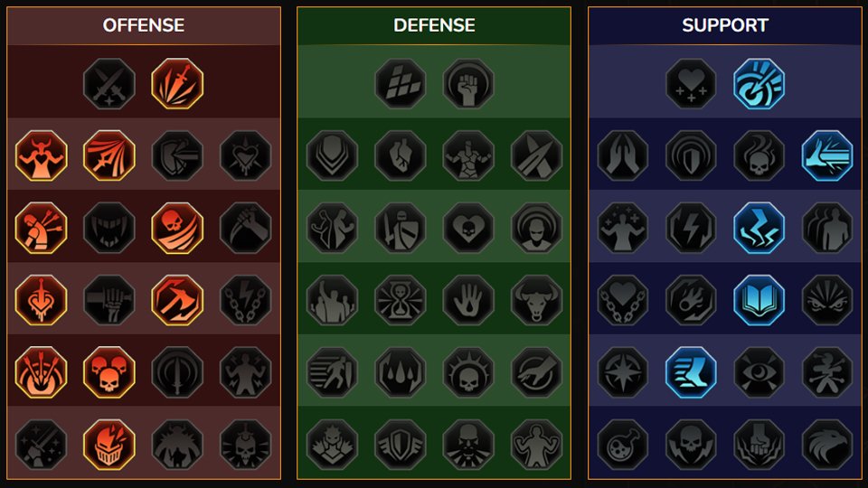
Task: Select the crossed swords offense mastery
Action: click(x=109, y=83)
